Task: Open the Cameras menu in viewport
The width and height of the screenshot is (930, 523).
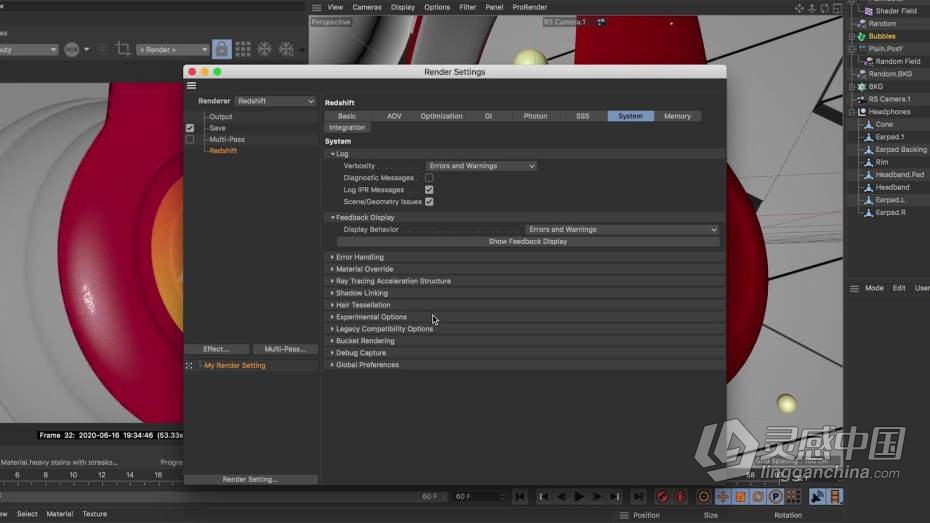Action: pos(367,8)
